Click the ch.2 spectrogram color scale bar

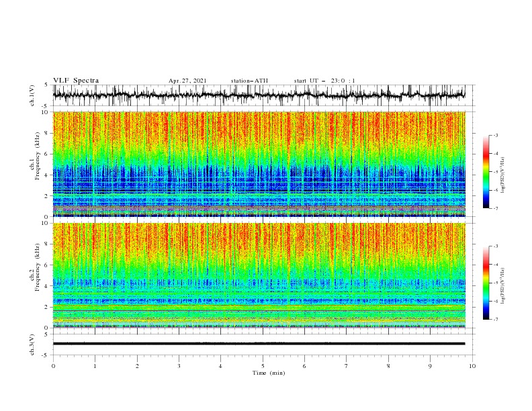tap(486, 283)
